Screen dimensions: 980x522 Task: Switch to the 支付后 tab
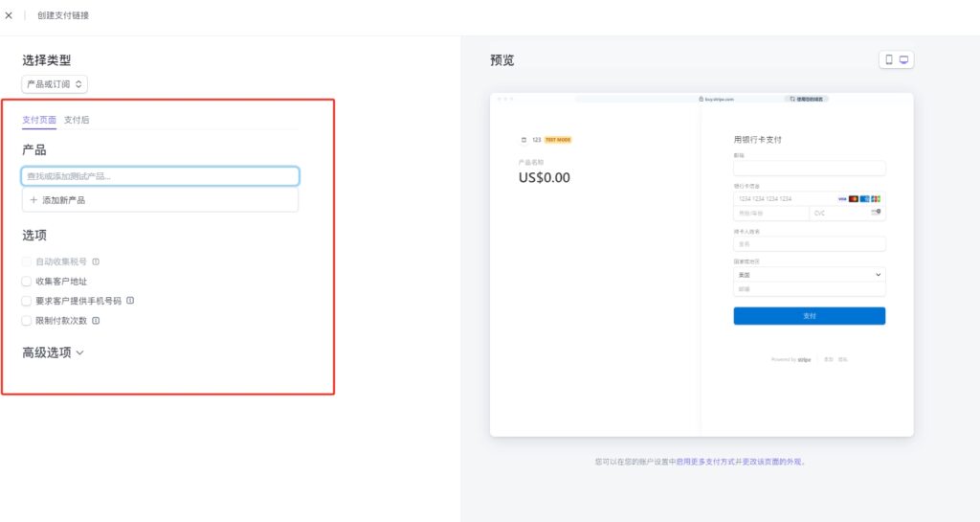tap(77, 120)
